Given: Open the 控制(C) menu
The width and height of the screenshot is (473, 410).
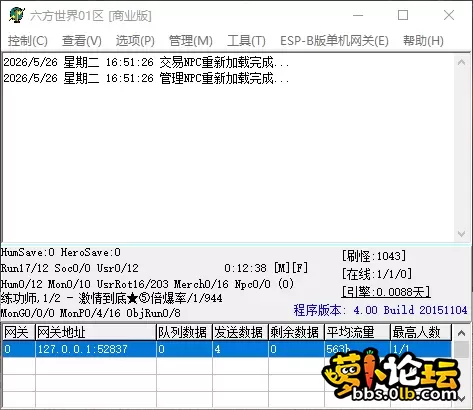Looking at the screenshot, I should pos(28,41).
